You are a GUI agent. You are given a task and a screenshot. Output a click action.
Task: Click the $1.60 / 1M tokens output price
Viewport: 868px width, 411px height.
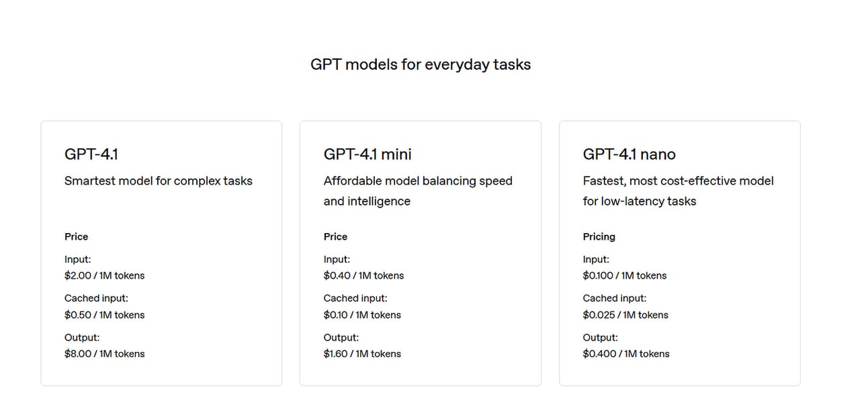(x=361, y=353)
